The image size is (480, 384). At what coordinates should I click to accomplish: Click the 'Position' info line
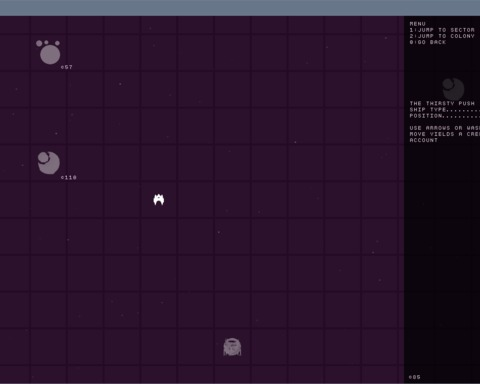coord(445,116)
